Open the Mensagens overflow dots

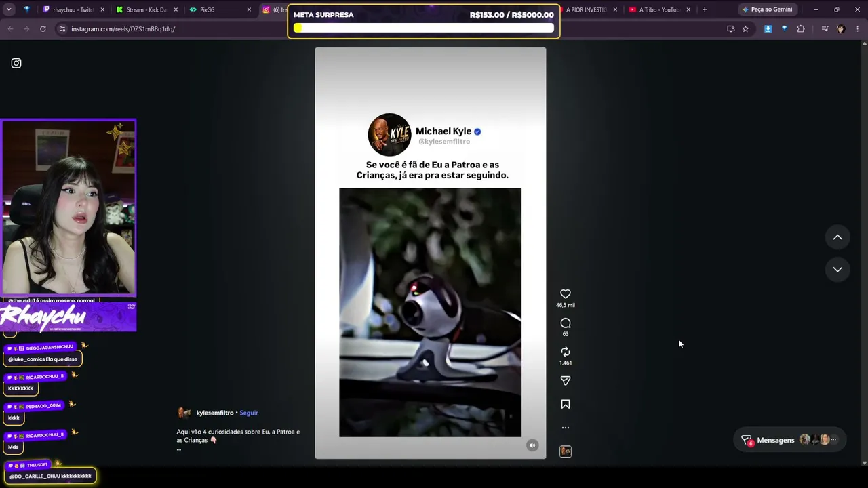(834, 440)
